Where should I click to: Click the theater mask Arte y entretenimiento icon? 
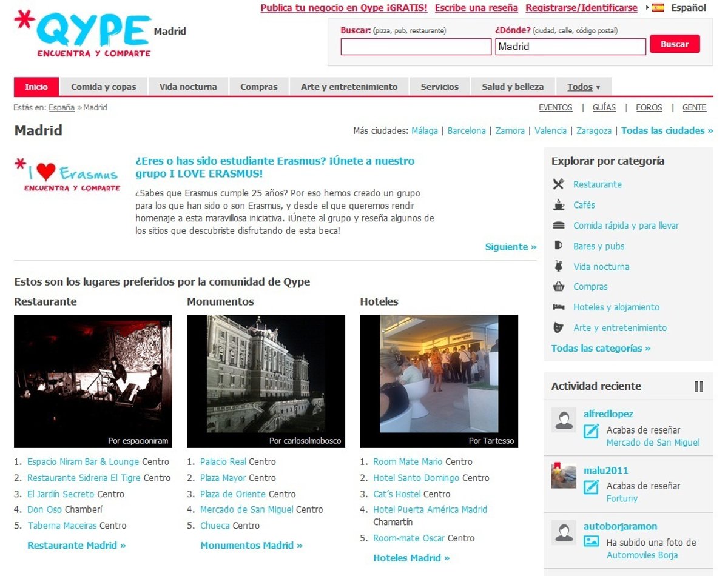click(558, 327)
